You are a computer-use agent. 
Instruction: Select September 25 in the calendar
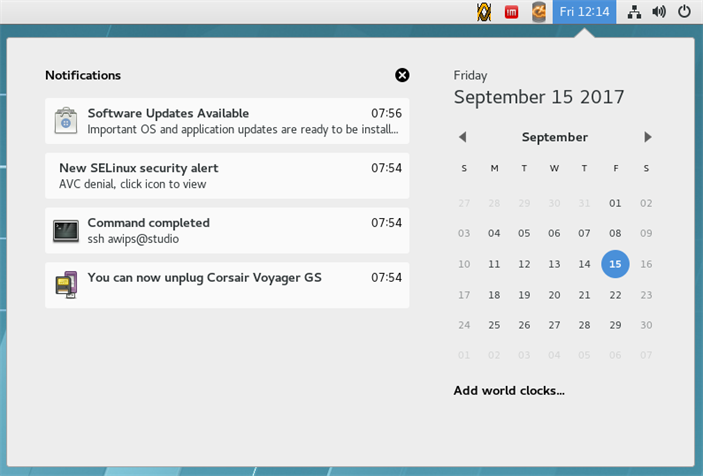pyautogui.click(x=494, y=325)
